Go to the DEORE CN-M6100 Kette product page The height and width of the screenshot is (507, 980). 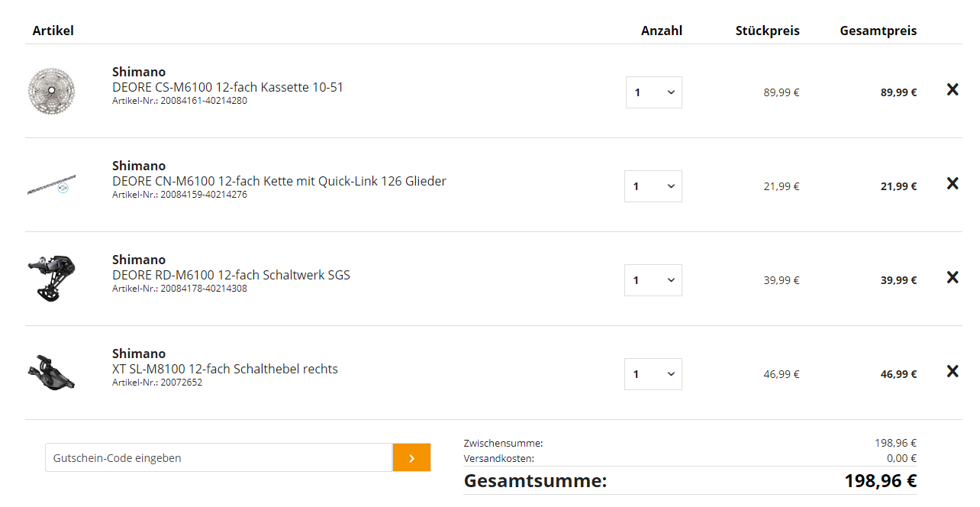point(279,181)
